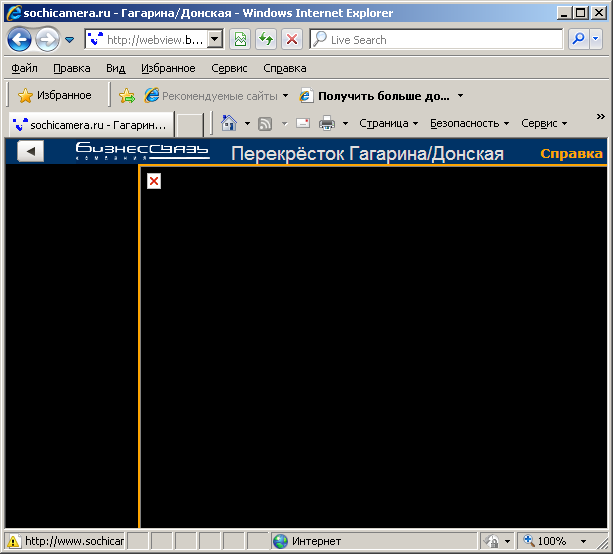Open the Избранное menu in the menu bar
Screen dimensions: 613x554
click(x=168, y=69)
